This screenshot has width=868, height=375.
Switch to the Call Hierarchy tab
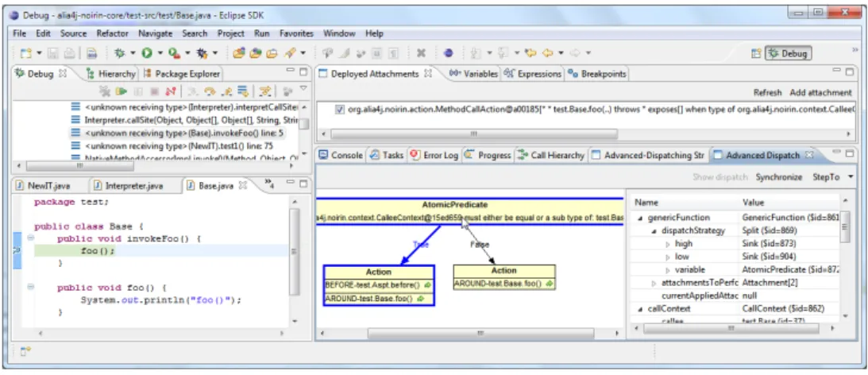[x=551, y=156]
